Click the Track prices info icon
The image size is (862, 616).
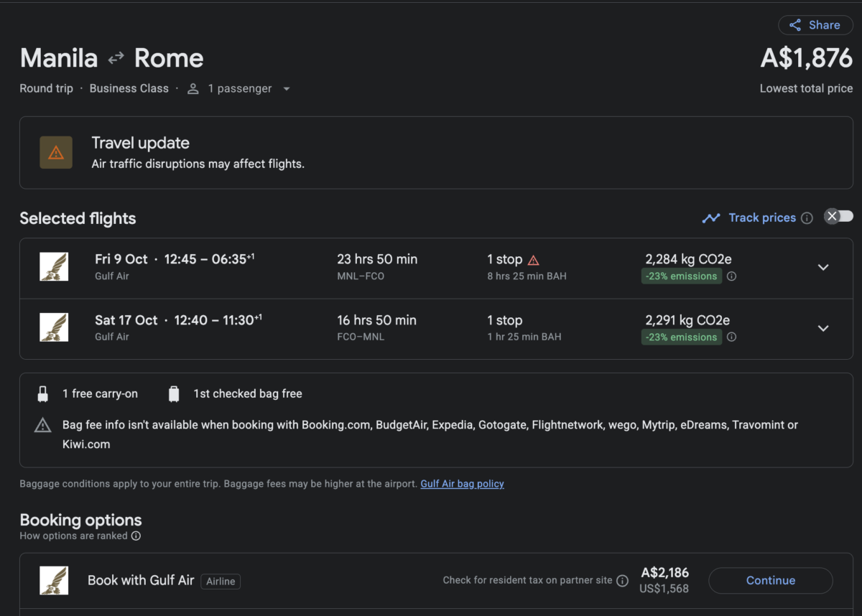click(807, 218)
